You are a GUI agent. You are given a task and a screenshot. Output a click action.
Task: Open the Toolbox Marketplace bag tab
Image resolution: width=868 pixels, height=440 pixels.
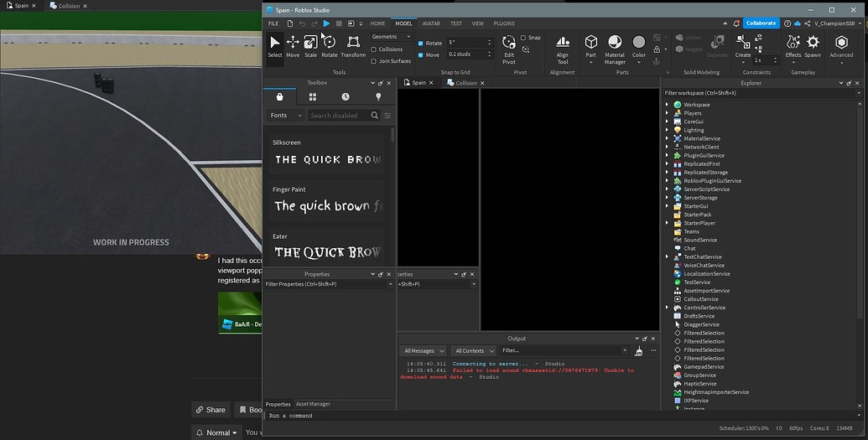click(279, 97)
